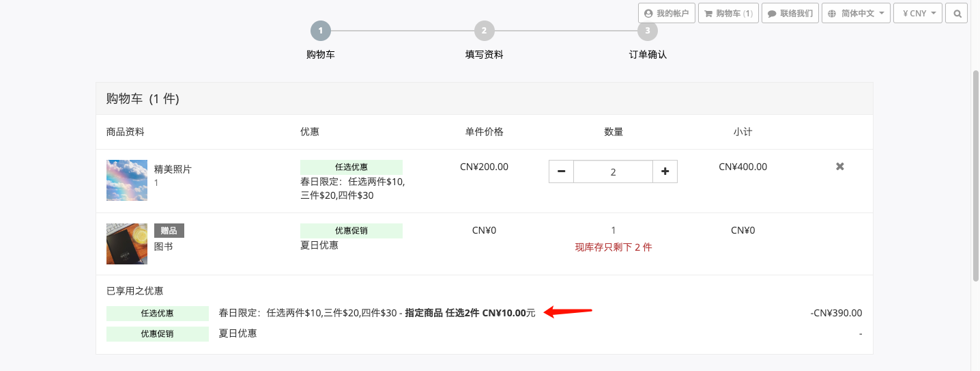Image resolution: width=980 pixels, height=371 pixels.
Task: Open the search magnifier icon
Action: (x=957, y=13)
